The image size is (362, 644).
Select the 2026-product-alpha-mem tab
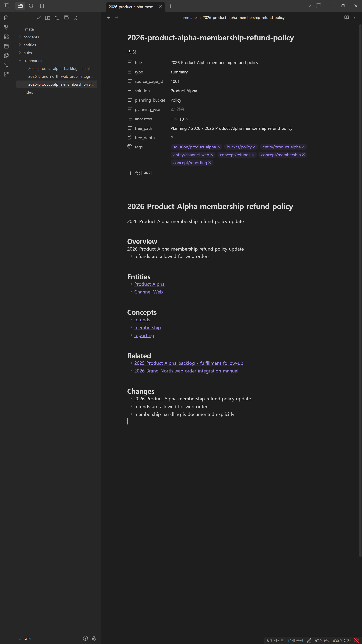(x=132, y=7)
